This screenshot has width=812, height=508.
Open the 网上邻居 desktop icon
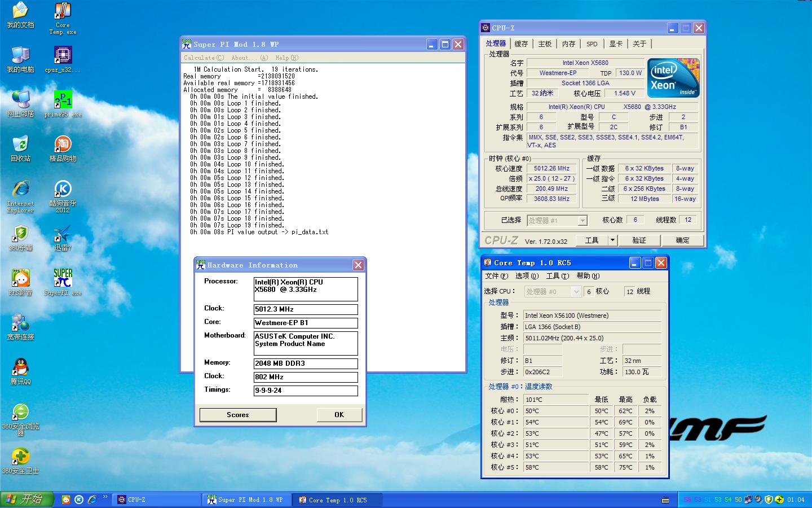[x=20, y=104]
